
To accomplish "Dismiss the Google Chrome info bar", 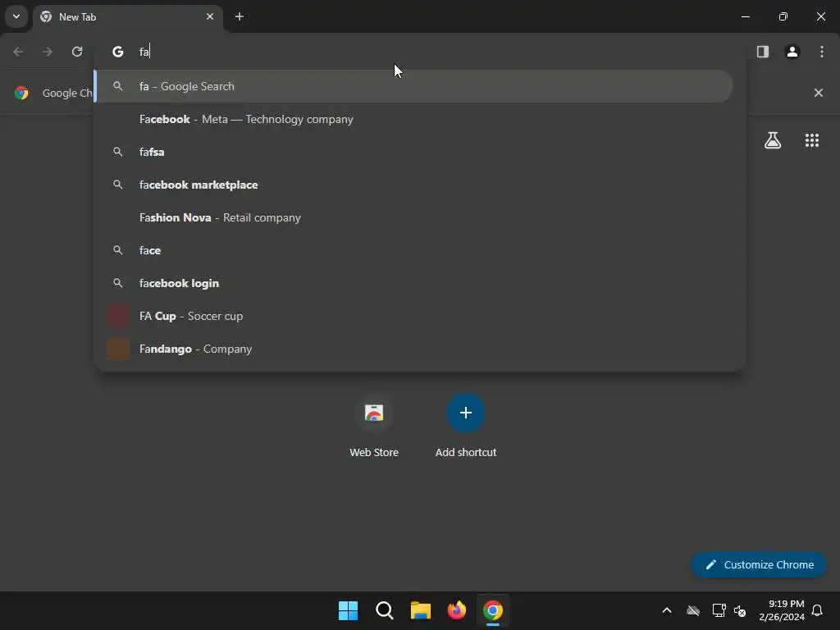I will tap(819, 93).
